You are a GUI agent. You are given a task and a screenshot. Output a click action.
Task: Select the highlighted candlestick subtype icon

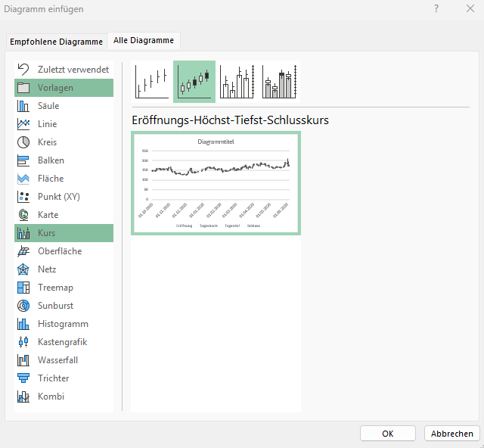click(x=194, y=82)
